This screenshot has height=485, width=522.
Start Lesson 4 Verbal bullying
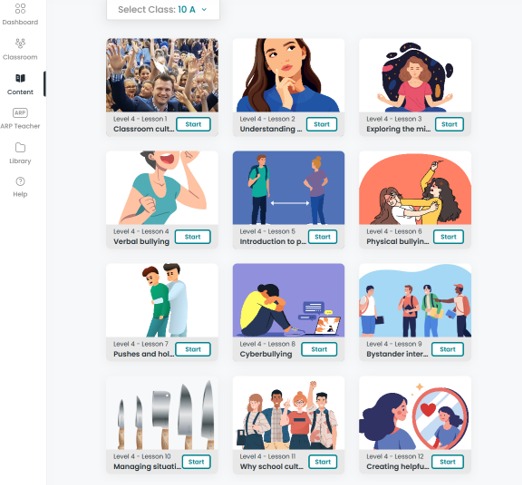(193, 237)
